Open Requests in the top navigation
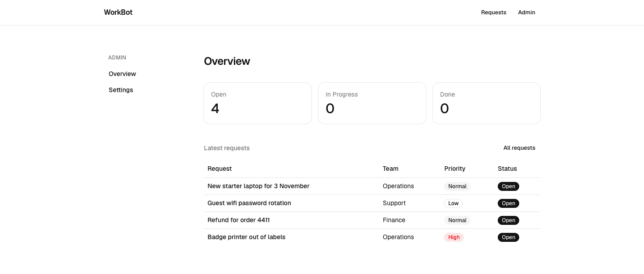The image size is (644, 274). [x=494, y=13]
